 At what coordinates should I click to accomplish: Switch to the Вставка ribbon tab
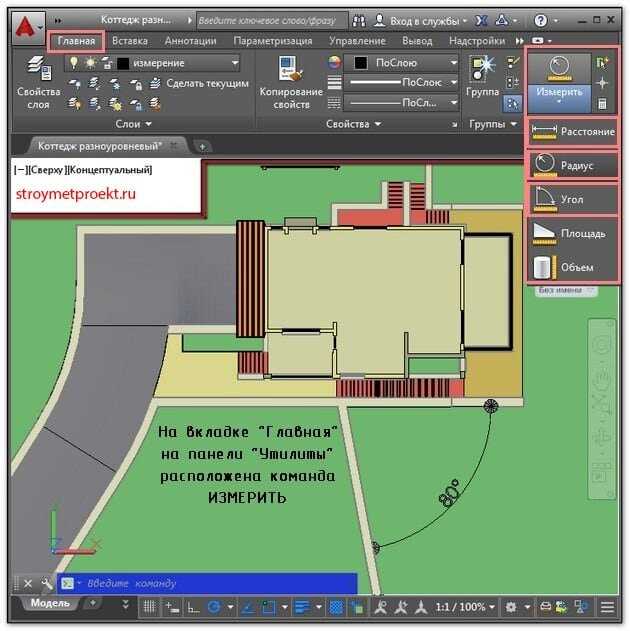(x=130, y=41)
